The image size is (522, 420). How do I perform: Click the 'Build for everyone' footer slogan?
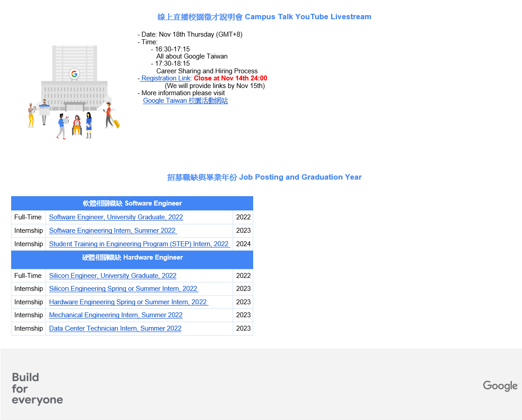click(38, 388)
